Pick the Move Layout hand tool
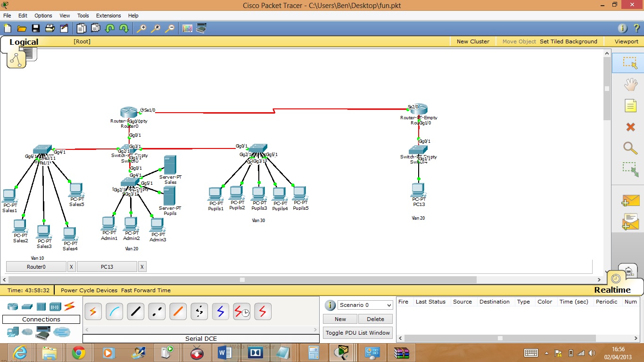The height and width of the screenshot is (362, 644). click(630, 84)
